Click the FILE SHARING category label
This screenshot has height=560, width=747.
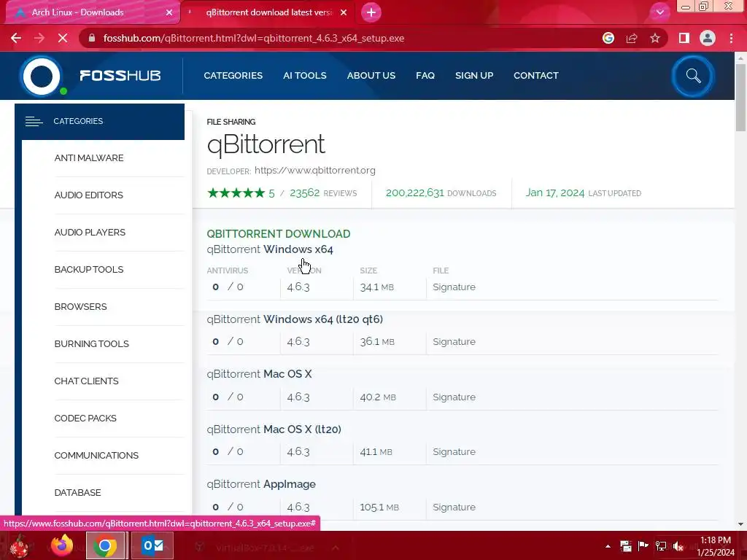point(231,122)
